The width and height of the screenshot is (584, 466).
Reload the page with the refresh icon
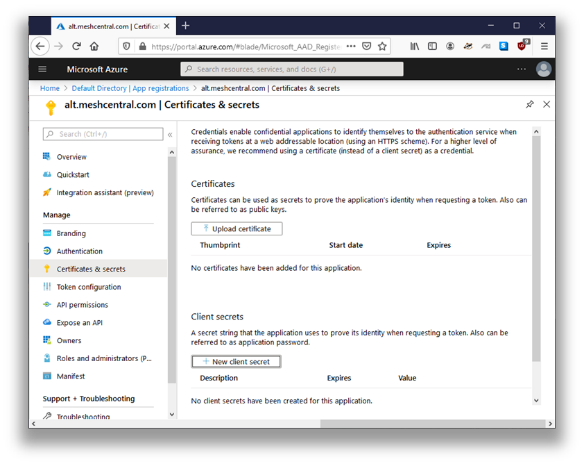tap(76, 46)
